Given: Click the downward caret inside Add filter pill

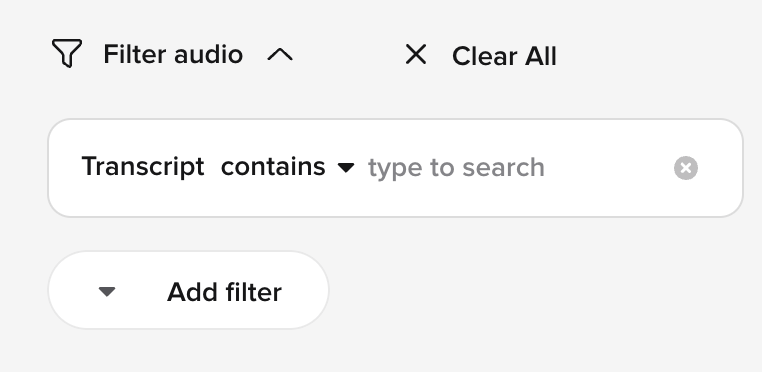Looking at the screenshot, I should pyautogui.click(x=107, y=291).
